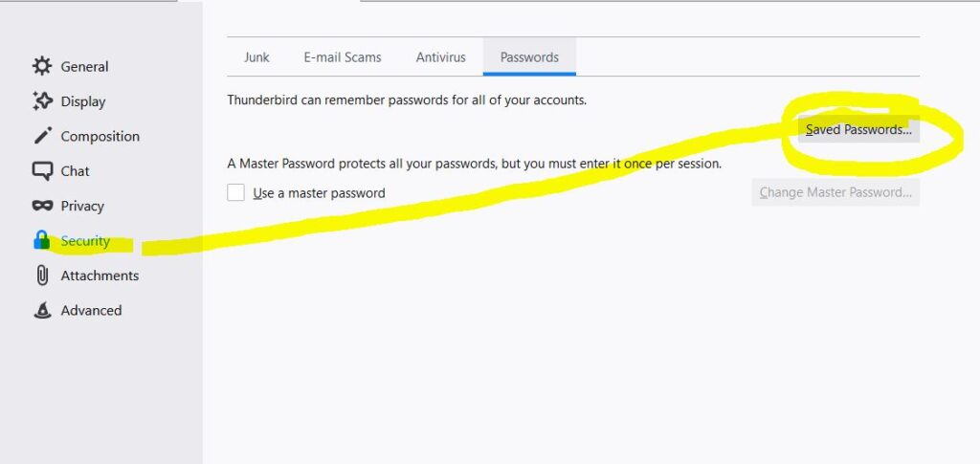Viewport: 980px width, 464px height.
Task: Click the Security padlock icon
Action: coord(42,240)
